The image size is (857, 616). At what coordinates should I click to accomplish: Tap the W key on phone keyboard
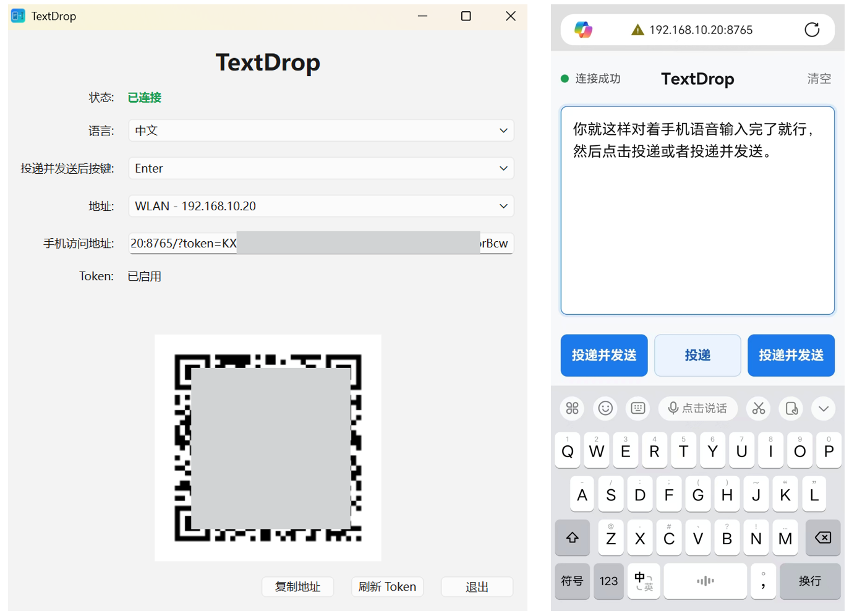[x=597, y=450]
